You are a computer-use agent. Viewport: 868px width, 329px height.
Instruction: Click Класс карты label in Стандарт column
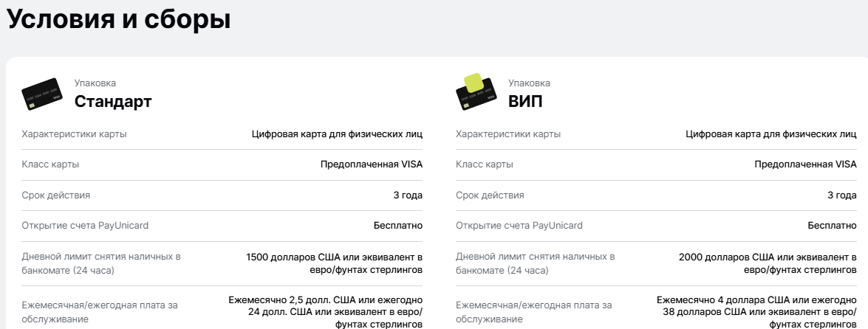click(x=50, y=164)
